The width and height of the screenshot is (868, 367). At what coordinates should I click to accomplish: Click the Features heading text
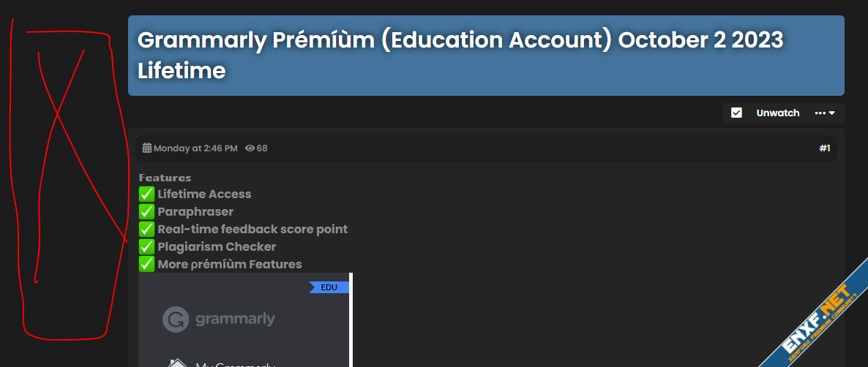(165, 178)
